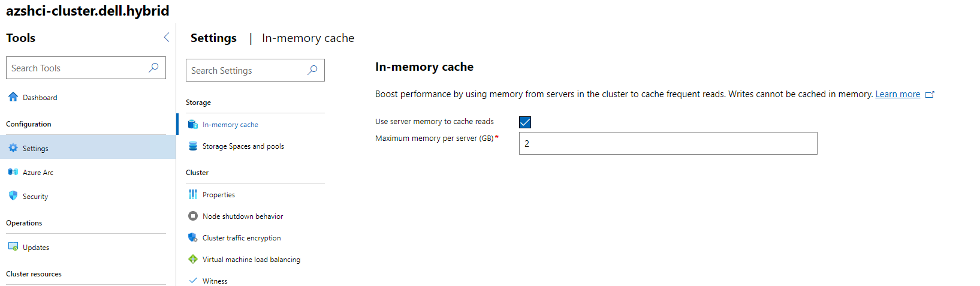The width and height of the screenshot is (980, 286).
Task: Open the In-memory cache settings item
Action: coord(230,125)
